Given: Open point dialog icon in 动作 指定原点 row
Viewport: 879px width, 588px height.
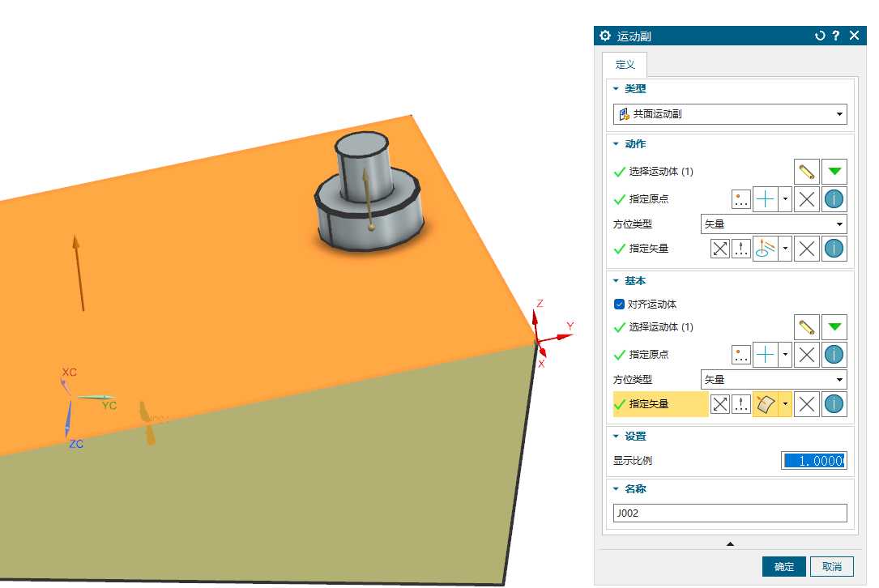Looking at the screenshot, I should [x=740, y=199].
